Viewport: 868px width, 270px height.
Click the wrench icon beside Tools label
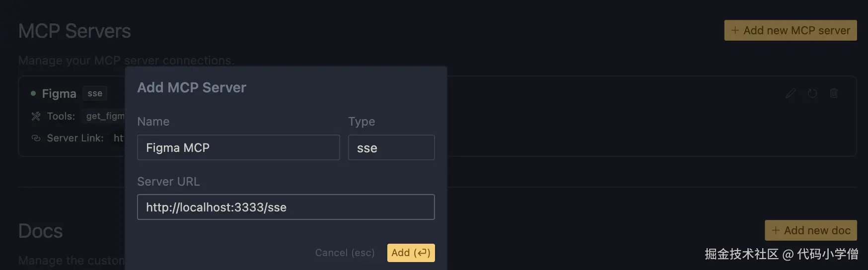[x=36, y=116]
